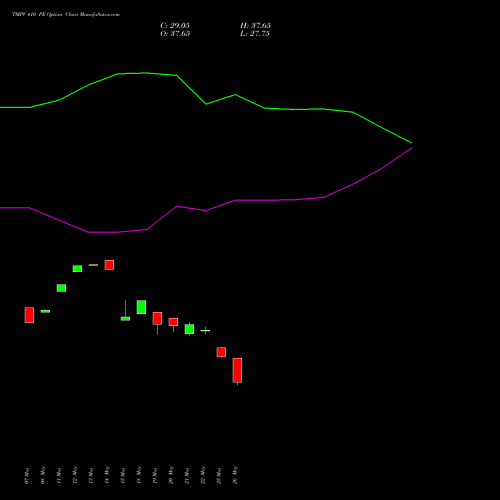This screenshot has height=500, width=500.
Task: Click the 20 May date label
Action: coord(171,475)
